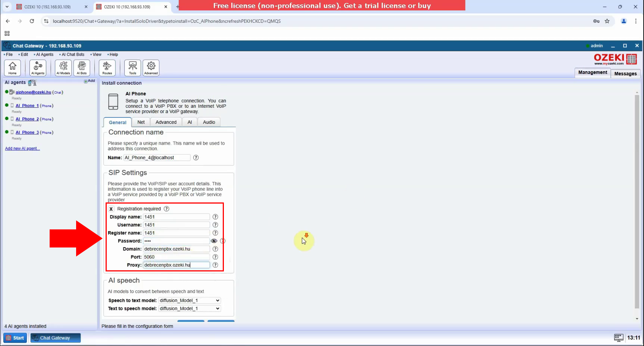Open the Home toolbar icon
This screenshot has width=644, height=346.
(x=12, y=68)
